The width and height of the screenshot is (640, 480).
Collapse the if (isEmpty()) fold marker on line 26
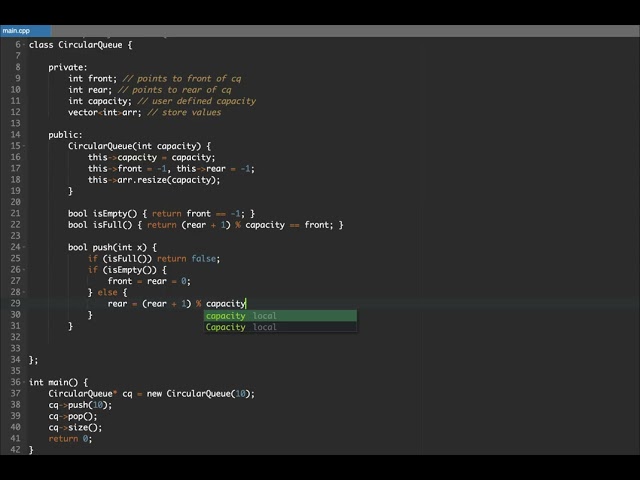click(x=24, y=269)
